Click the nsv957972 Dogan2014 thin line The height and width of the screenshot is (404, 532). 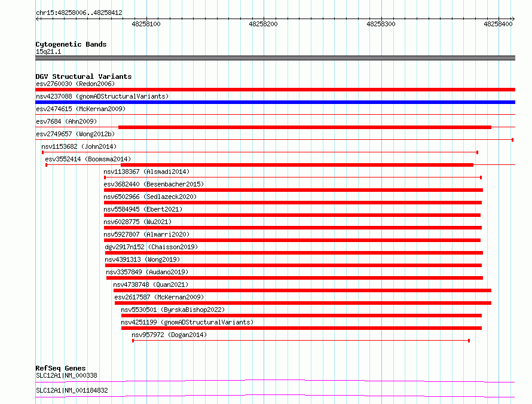pyautogui.click(x=301, y=341)
